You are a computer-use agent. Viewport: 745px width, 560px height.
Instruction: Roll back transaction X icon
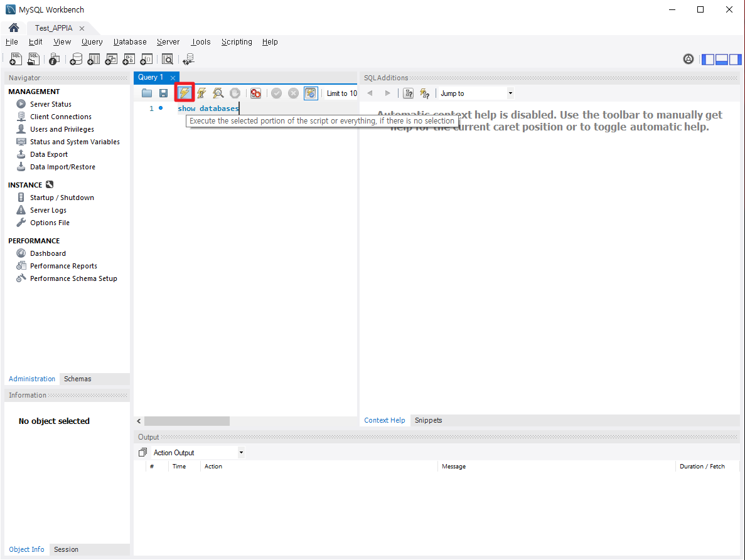294,93
